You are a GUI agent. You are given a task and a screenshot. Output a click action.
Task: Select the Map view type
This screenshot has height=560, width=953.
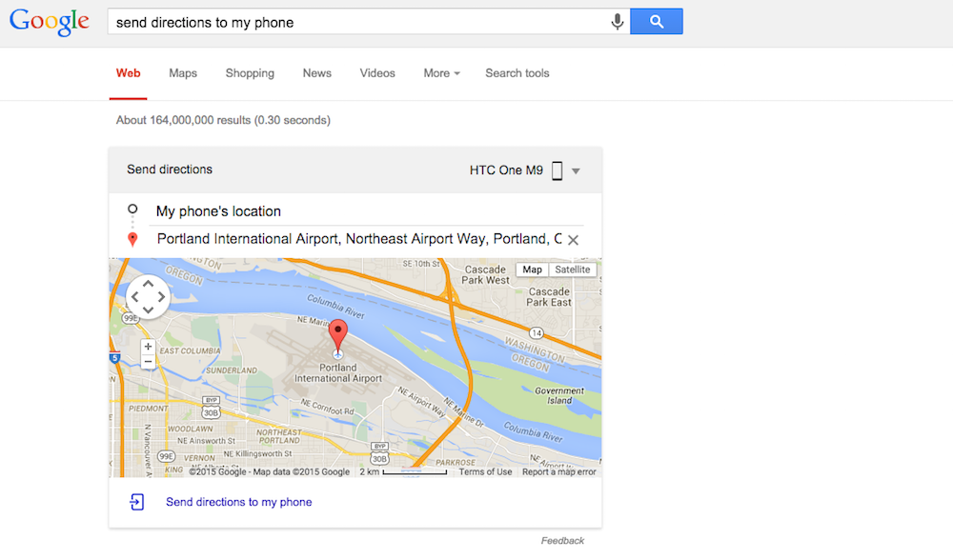click(532, 270)
